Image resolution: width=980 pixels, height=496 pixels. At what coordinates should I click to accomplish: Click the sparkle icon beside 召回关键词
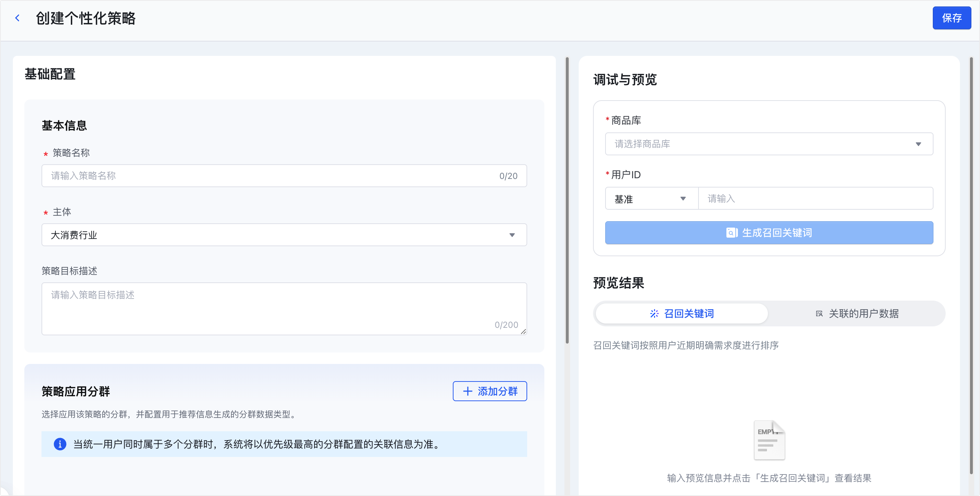pos(654,313)
